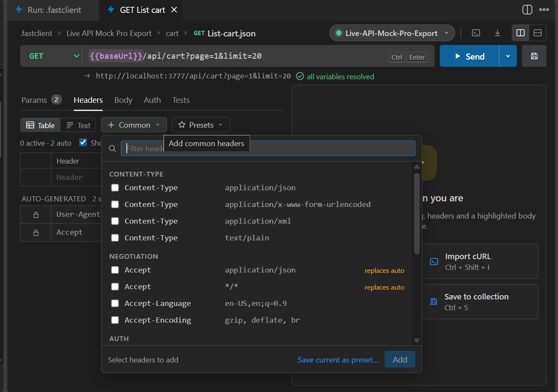
Task: Open the Live-API-Mock-Pro-Export environment selector
Action: point(392,33)
